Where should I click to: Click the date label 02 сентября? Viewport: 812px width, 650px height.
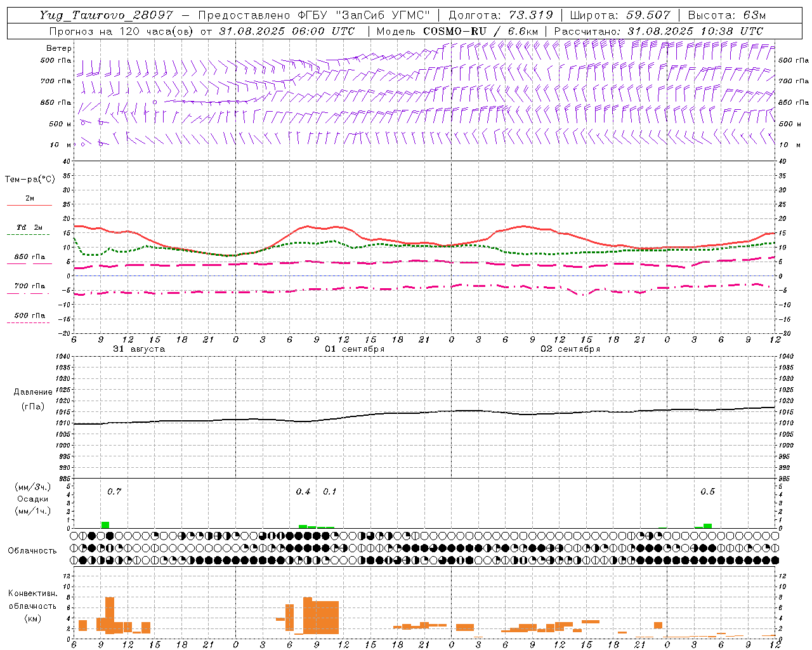[570, 349]
